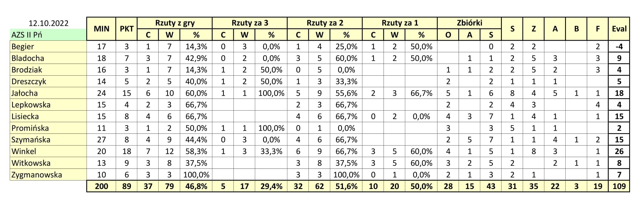Click the Rzuty z gry header
The width and height of the screenshot is (644, 206).
(x=175, y=23)
